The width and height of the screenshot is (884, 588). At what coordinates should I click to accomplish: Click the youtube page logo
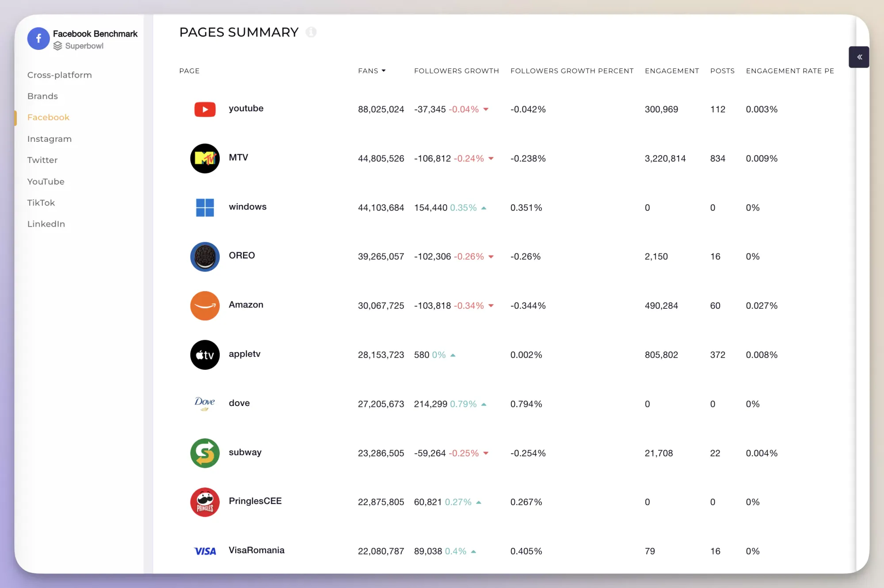pos(205,109)
